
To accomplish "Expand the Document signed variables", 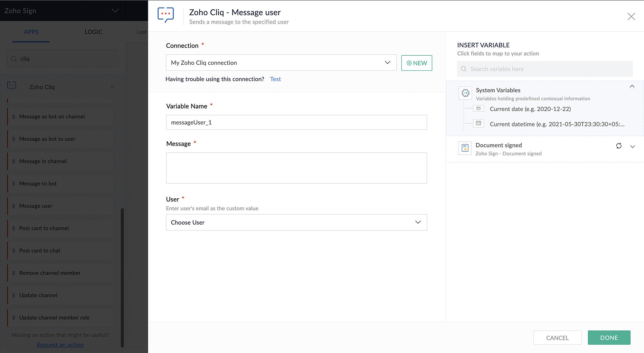I will 632,146.
